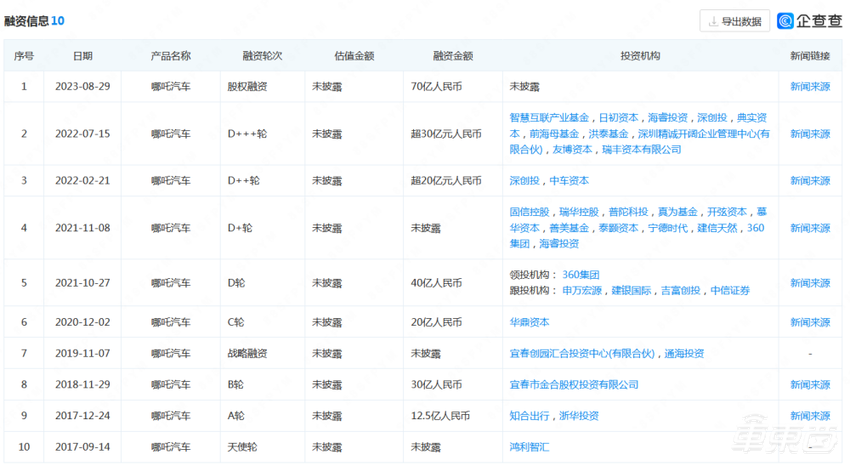Viewport: 850px width, 466px height.
Task: Click the 融资信息 section title
Action: (x=27, y=21)
